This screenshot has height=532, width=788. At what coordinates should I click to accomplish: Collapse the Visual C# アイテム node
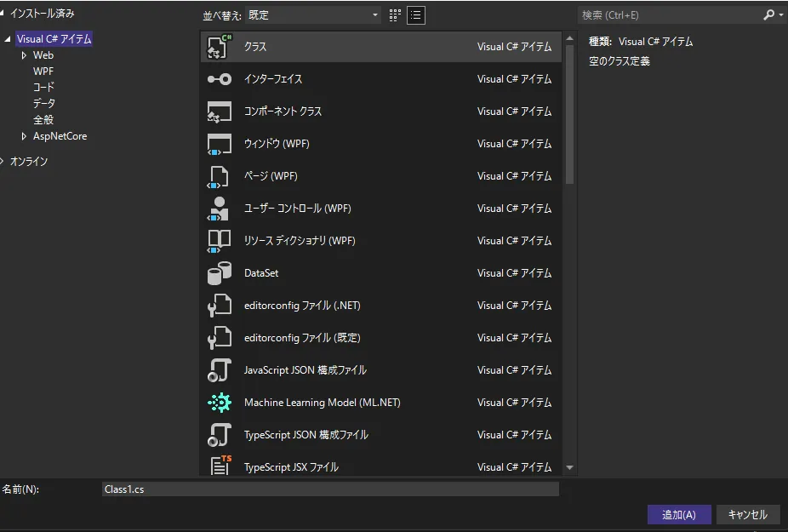coord(8,38)
